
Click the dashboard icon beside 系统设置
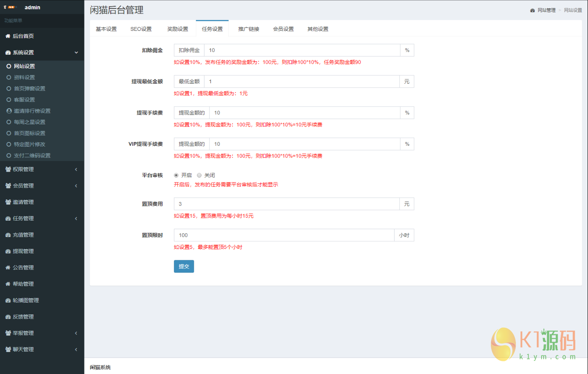(x=8, y=53)
